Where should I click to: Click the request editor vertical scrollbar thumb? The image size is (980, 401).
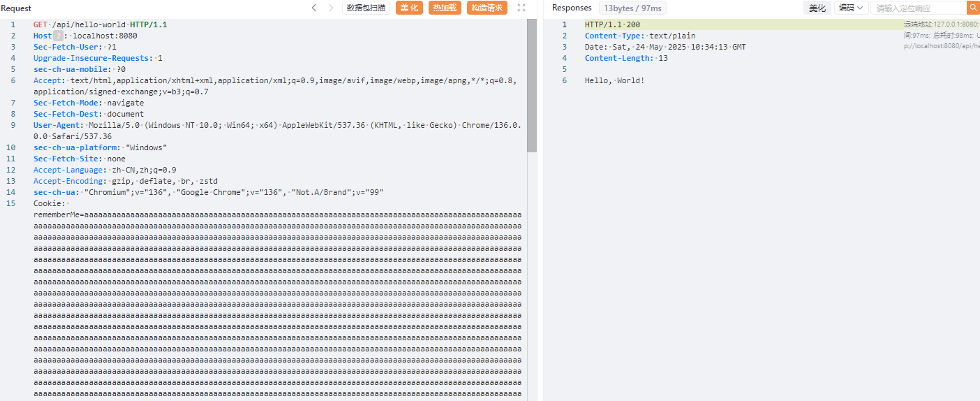pyautogui.click(x=532, y=84)
